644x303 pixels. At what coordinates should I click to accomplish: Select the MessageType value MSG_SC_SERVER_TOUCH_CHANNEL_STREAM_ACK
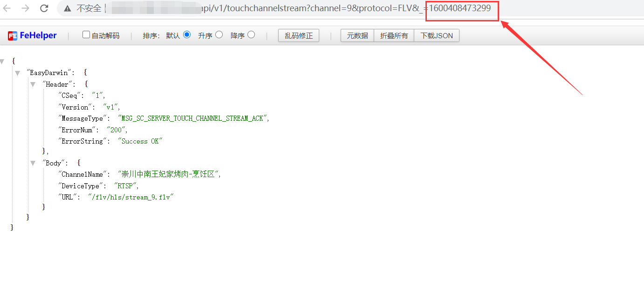(193, 118)
